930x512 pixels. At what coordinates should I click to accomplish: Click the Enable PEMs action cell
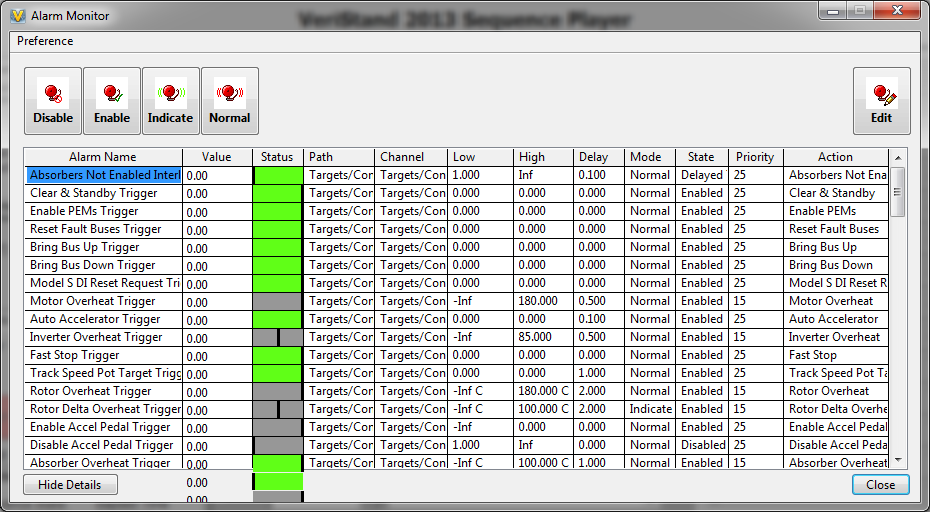[836, 211]
